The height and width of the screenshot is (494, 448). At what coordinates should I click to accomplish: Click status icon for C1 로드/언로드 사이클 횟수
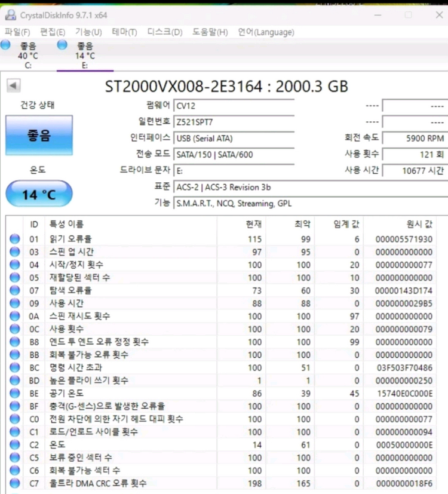[14, 432]
